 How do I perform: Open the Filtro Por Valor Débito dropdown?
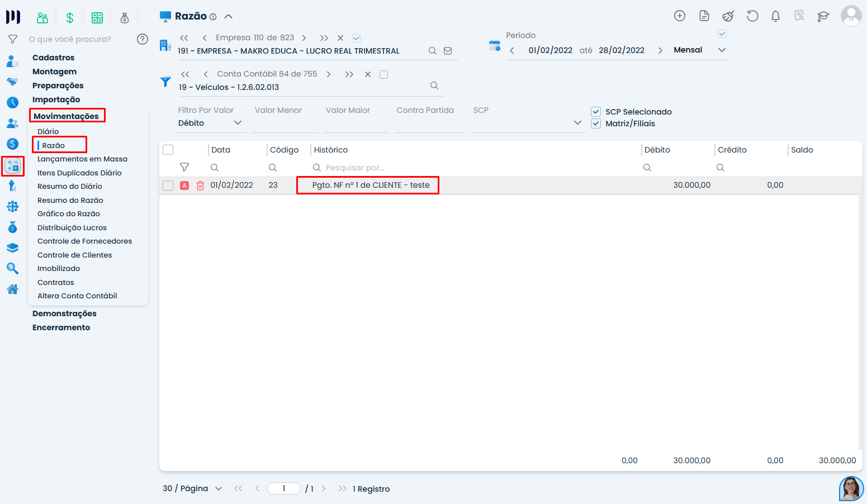pos(211,123)
